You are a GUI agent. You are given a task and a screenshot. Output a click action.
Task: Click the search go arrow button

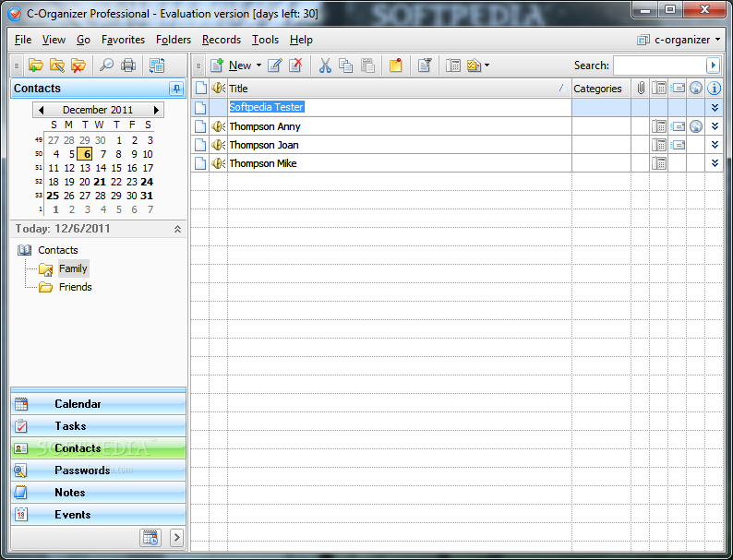(713, 66)
